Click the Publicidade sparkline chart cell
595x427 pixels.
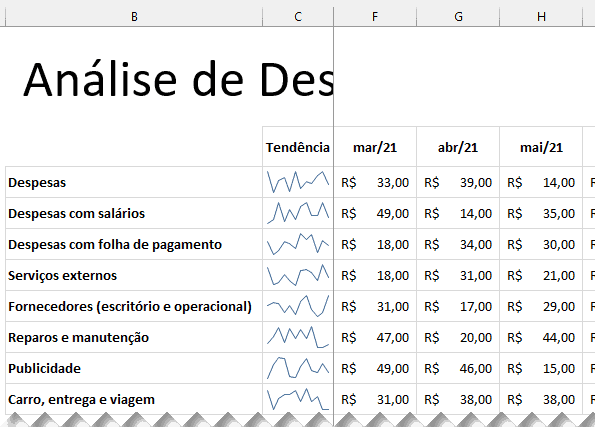click(298, 368)
